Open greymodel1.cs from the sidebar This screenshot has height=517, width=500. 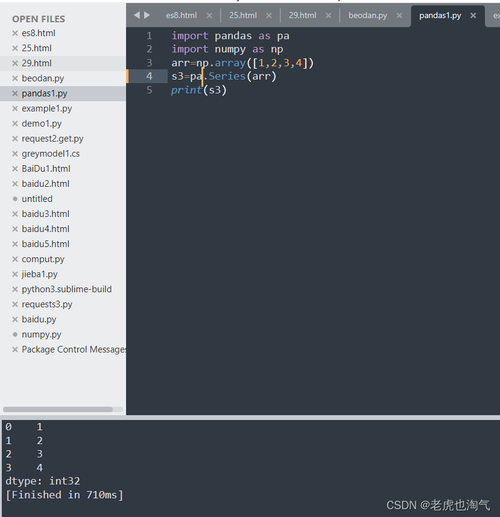click(51, 154)
